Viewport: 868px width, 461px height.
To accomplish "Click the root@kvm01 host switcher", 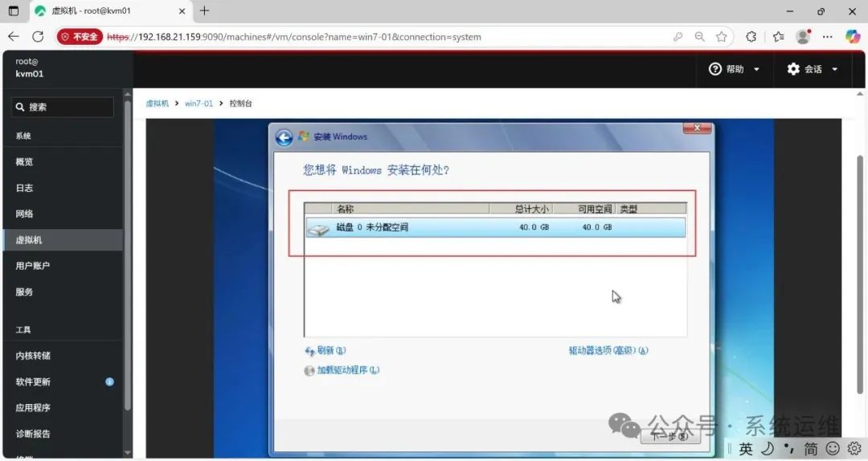I will click(x=30, y=67).
